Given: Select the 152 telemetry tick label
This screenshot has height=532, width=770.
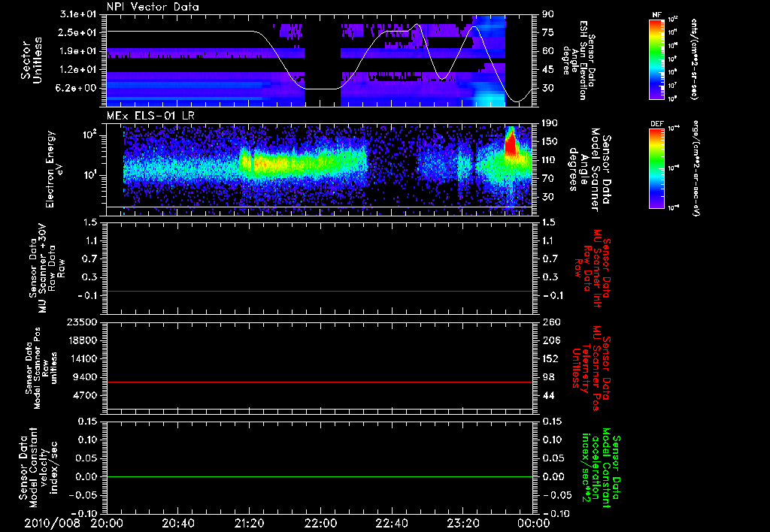Looking at the screenshot, I should (550, 358).
